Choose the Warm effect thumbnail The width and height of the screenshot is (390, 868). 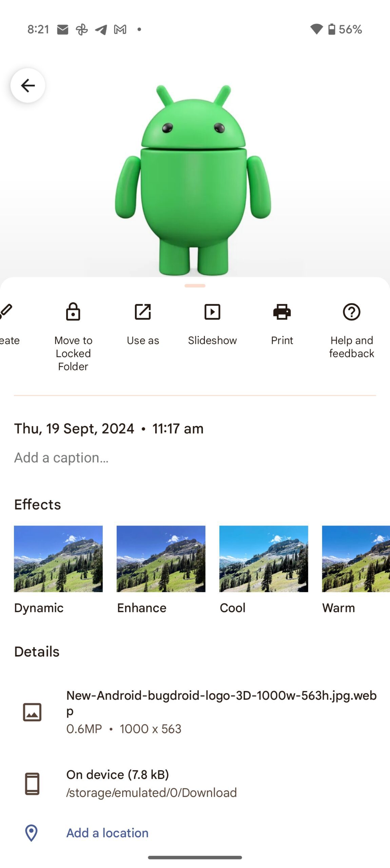pyautogui.click(x=356, y=559)
